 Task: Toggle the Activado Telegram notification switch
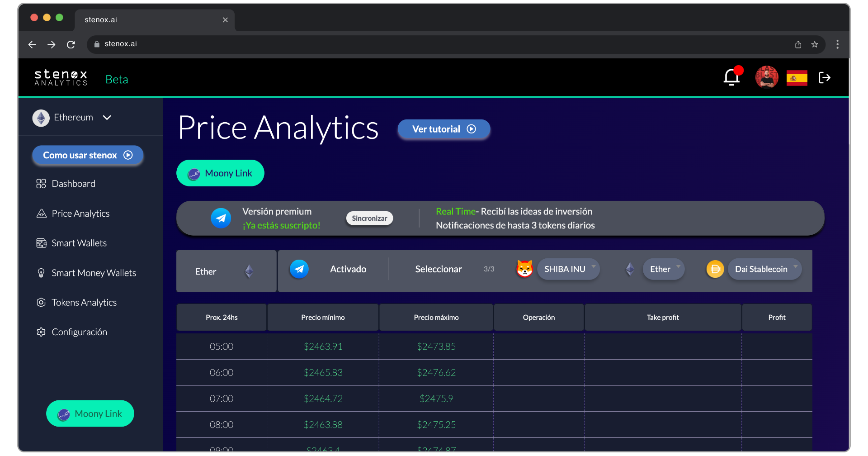pyautogui.click(x=299, y=269)
